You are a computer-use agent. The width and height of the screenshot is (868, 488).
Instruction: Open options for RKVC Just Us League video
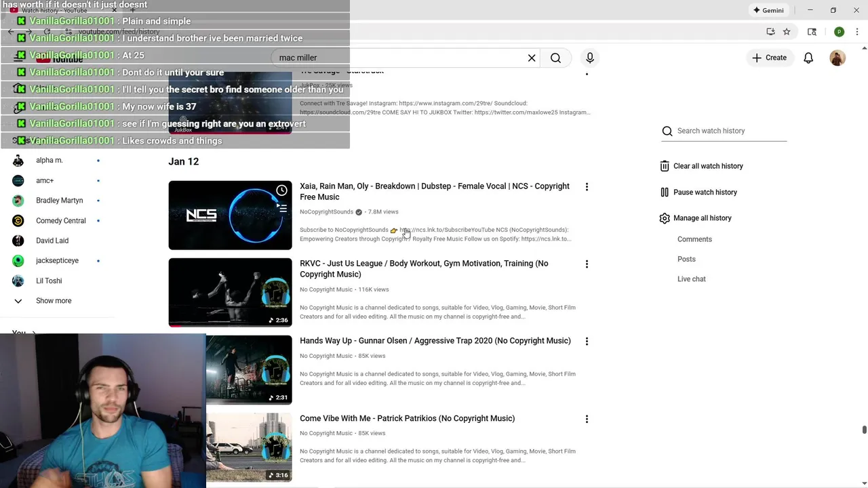point(587,264)
